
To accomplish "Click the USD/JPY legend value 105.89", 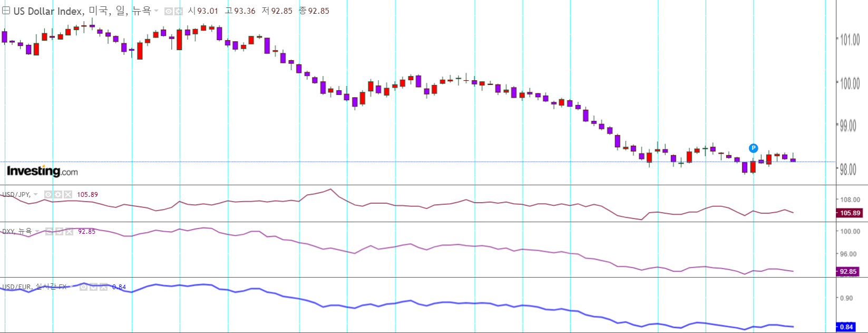I will tap(87, 195).
